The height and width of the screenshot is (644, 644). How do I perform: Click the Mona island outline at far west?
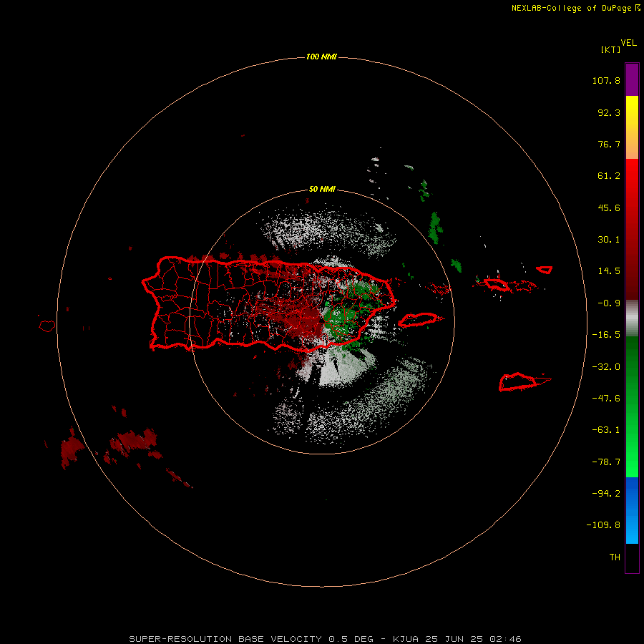click(47, 326)
